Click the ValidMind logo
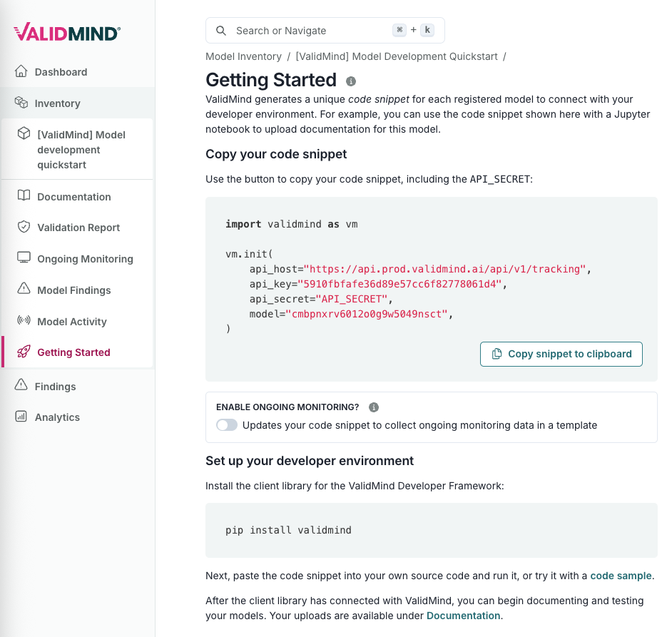This screenshot has height=637, width=672. point(67,32)
